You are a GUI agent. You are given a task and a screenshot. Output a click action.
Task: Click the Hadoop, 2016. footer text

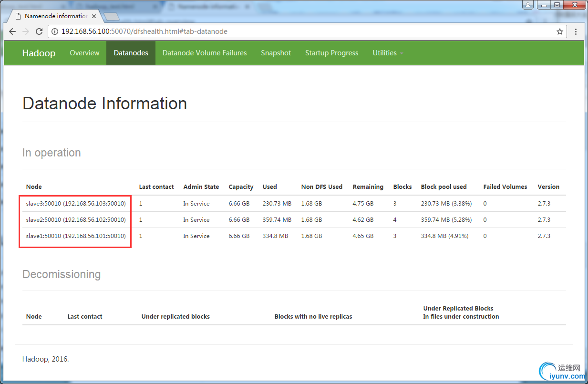pyautogui.click(x=46, y=359)
